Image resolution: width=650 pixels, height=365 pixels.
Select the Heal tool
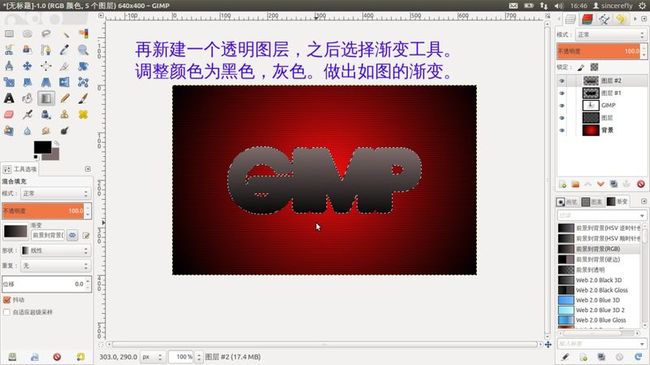(x=83, y=114)
